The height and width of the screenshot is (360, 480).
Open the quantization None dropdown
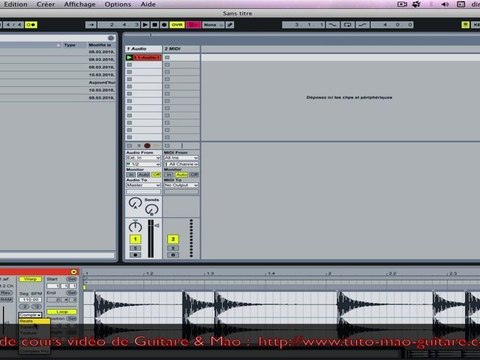coord(213,25)
